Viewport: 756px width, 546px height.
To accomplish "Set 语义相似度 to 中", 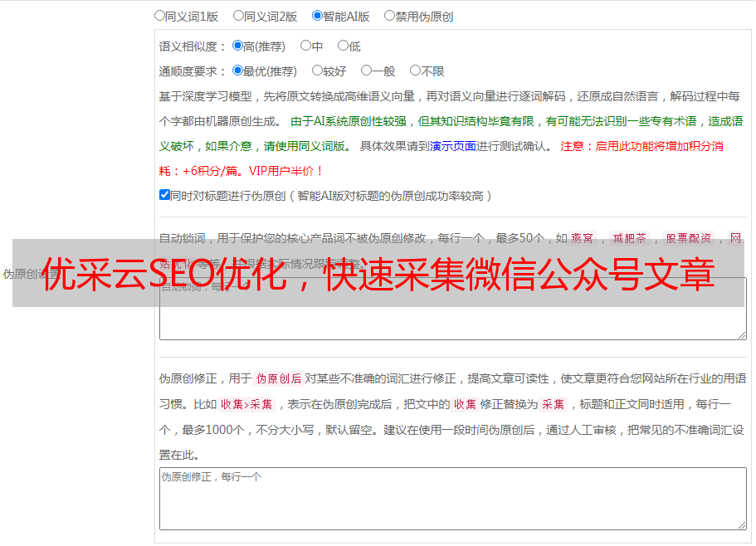I will click(x=305, y=46).
